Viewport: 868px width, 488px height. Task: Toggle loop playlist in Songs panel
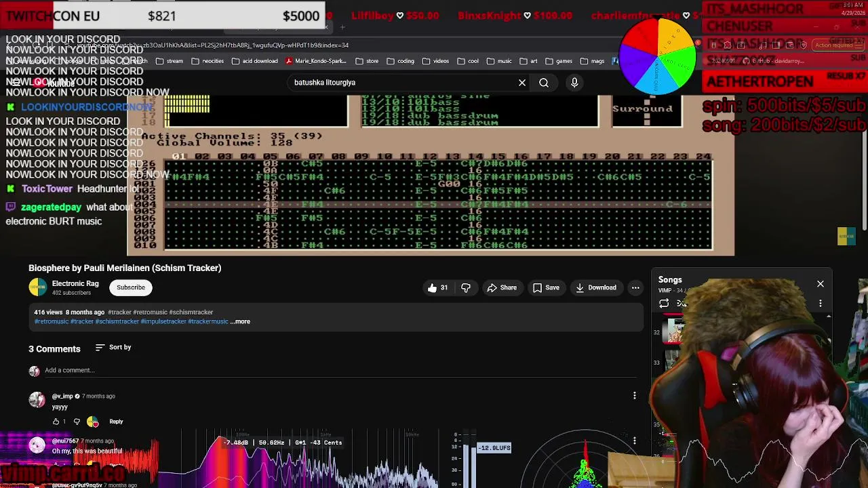(664, 304)
